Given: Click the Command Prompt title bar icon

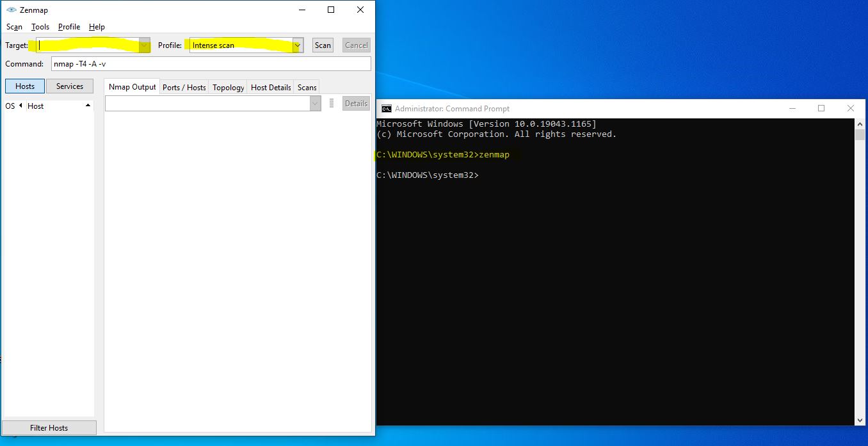Looking at the screenshot, I should pos(386,109).
